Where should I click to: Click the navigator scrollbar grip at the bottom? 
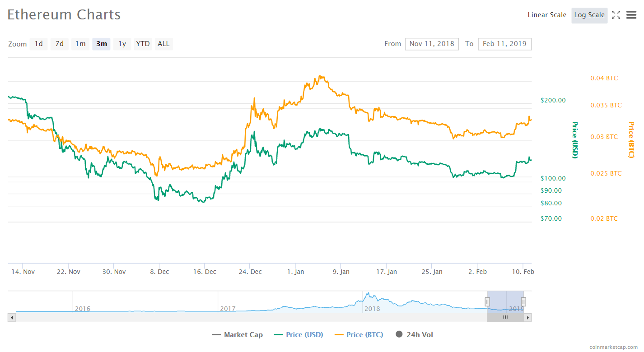coord(505,317)
